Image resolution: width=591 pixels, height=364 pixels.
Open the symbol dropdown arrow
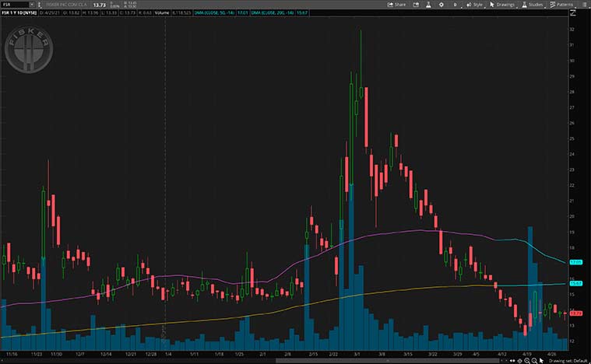click(x=32, y=5)
